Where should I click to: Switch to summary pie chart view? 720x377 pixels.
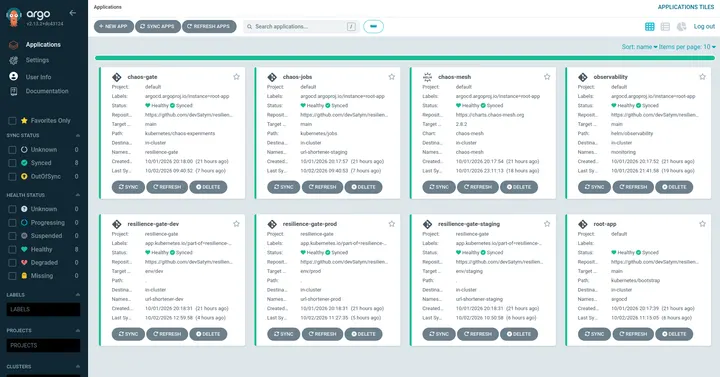[x=681, y=27]
